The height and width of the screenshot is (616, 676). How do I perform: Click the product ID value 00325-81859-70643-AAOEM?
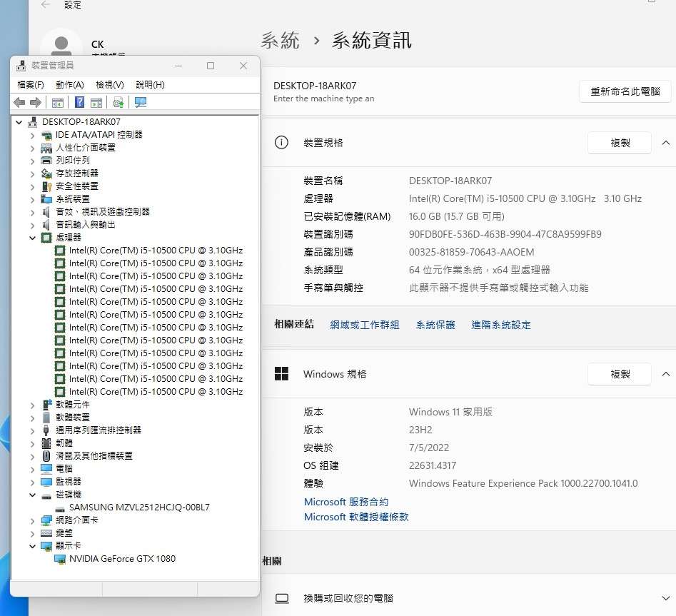471,252
